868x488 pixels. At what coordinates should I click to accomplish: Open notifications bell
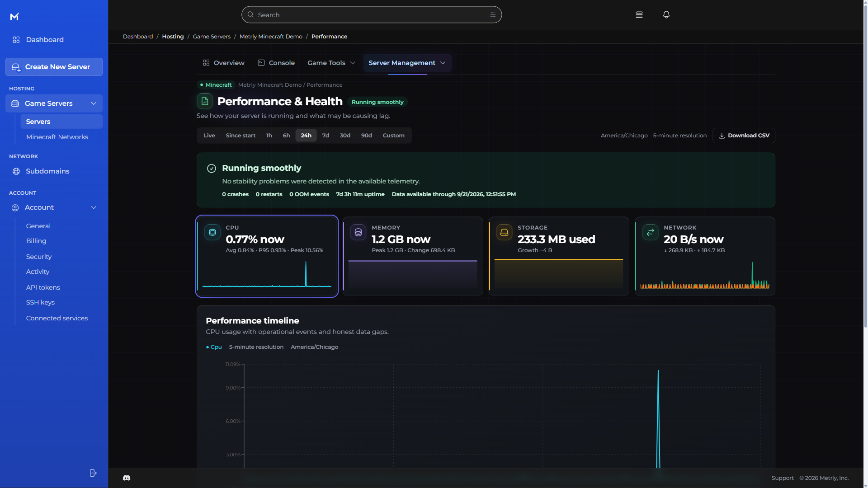(666, 15)
